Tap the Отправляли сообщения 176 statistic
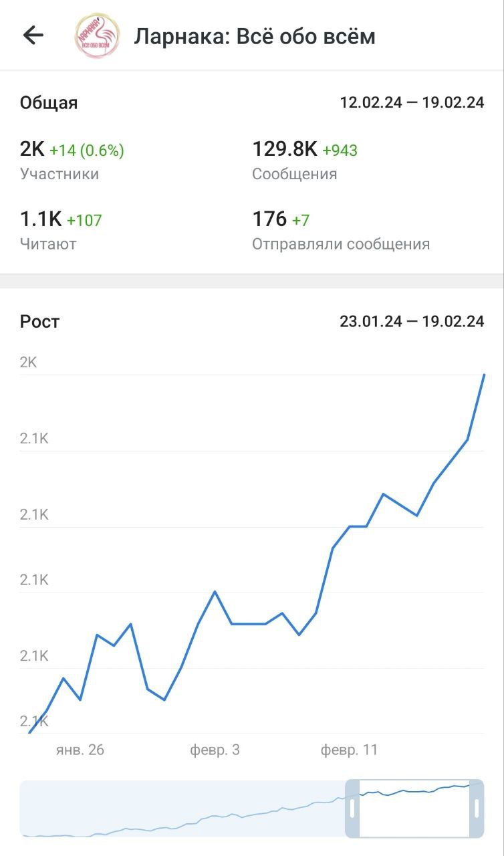504x856 pixels. (340, 230)
